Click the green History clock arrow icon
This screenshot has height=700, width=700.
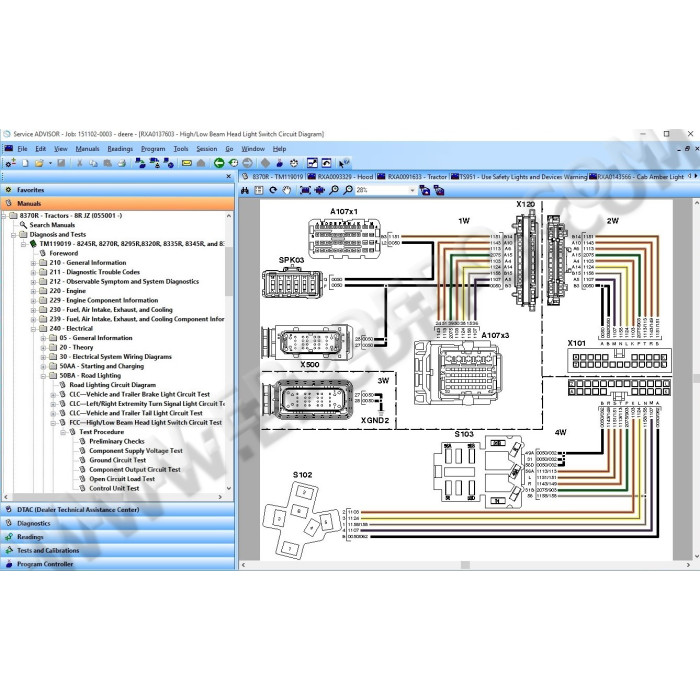[x=233, y=163]
